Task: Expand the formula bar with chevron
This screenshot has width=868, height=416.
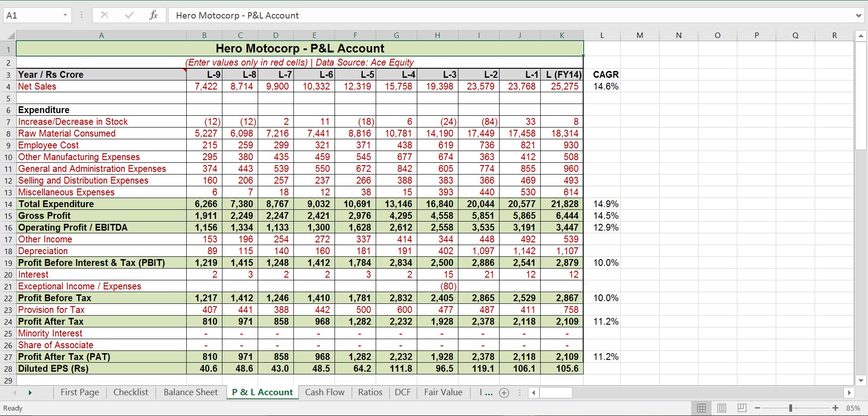Action: 858,15
